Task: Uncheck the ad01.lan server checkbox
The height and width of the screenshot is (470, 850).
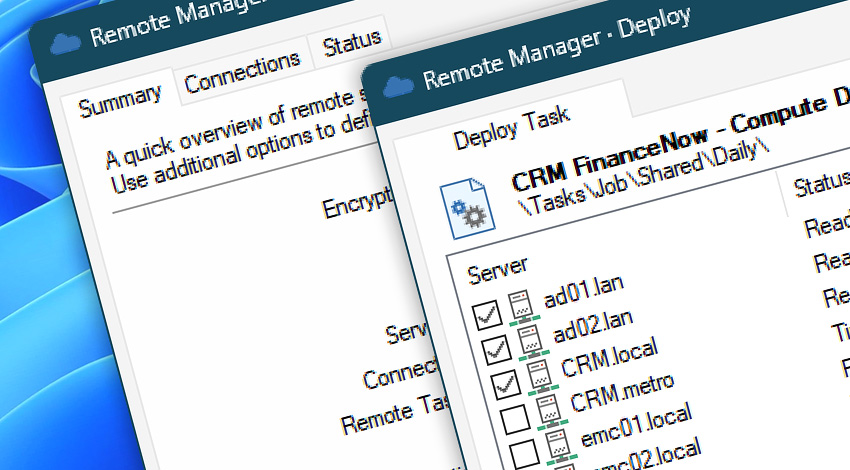Action: point(487,316)
